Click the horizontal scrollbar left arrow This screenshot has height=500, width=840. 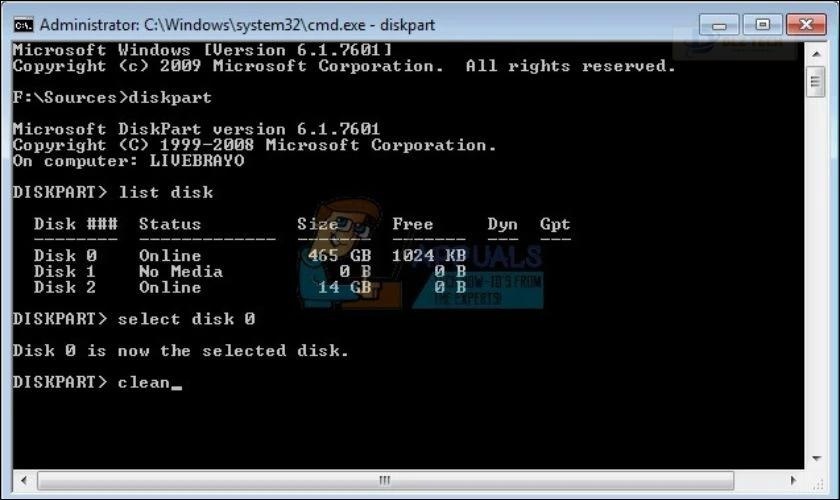coord(24,480)
